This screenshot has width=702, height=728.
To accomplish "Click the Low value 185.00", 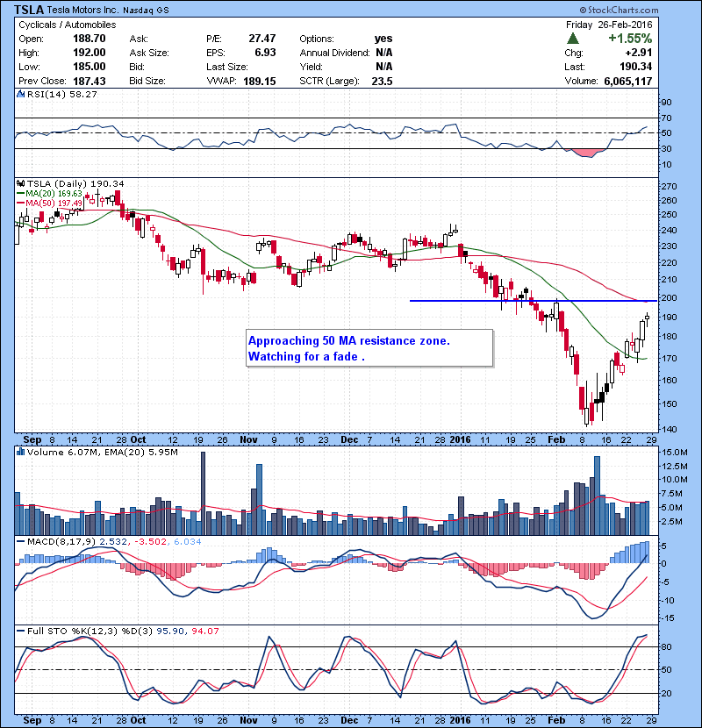I will coord(90,67).
